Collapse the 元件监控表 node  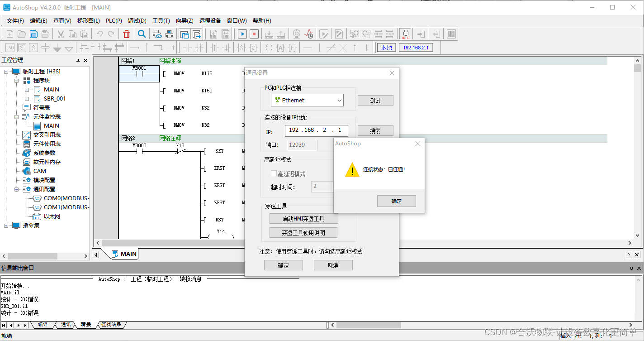click(x=17, y=117)
